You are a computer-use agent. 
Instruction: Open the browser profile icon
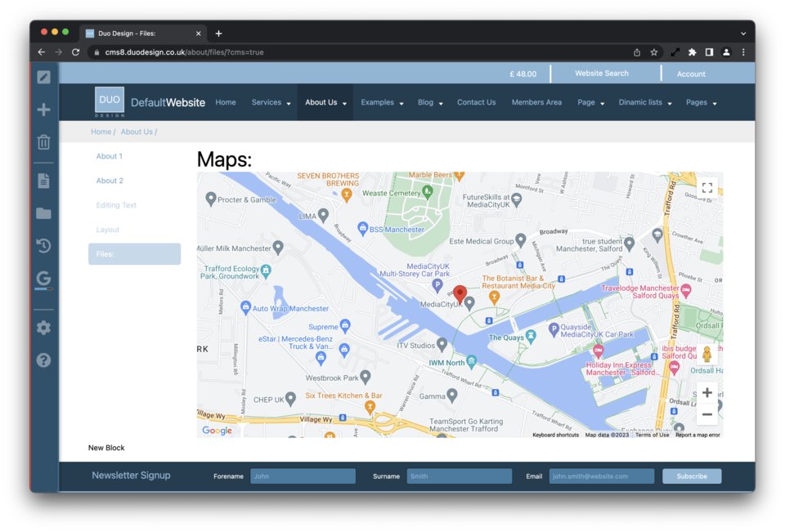726,52
